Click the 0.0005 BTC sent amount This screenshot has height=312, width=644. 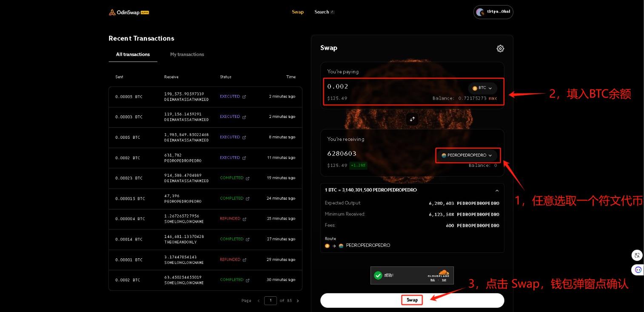coord(128,137)
